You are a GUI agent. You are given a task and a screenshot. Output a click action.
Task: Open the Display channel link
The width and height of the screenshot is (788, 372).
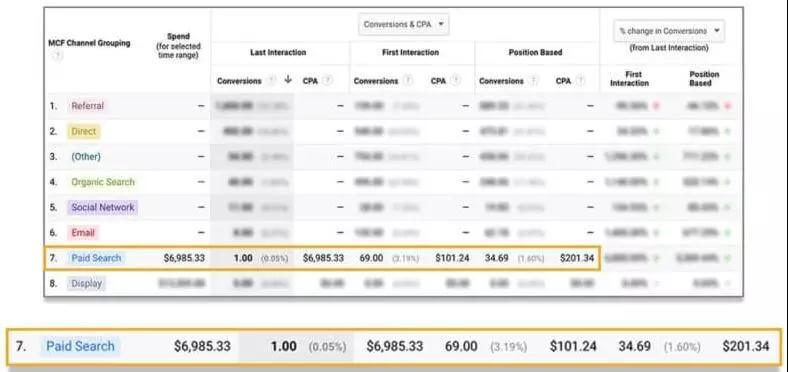[86, 284]
